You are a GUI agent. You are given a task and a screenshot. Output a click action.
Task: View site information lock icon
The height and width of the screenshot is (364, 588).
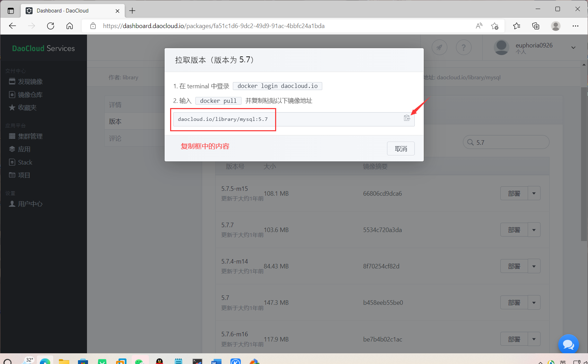pos(93,26)
